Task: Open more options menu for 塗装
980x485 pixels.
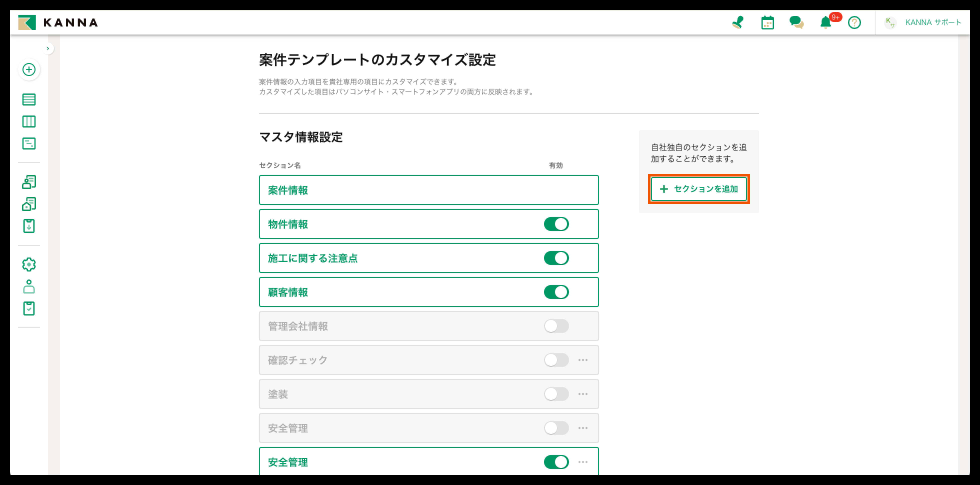Action: (x=583, y=394)
